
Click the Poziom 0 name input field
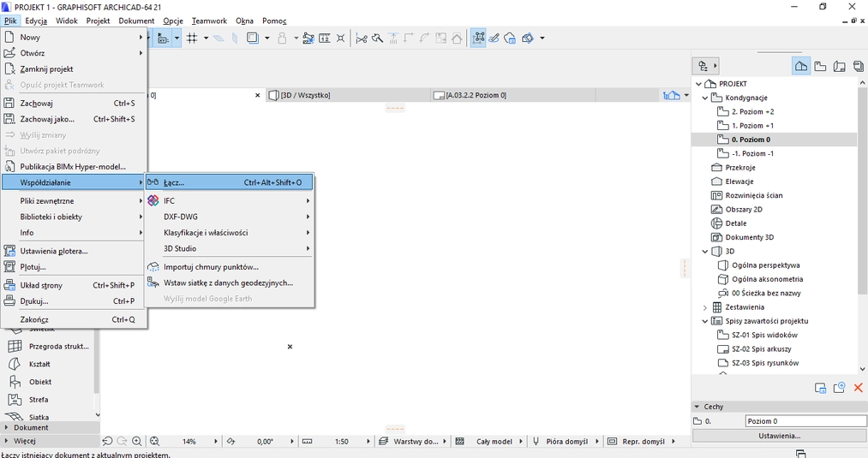point(806,421)
